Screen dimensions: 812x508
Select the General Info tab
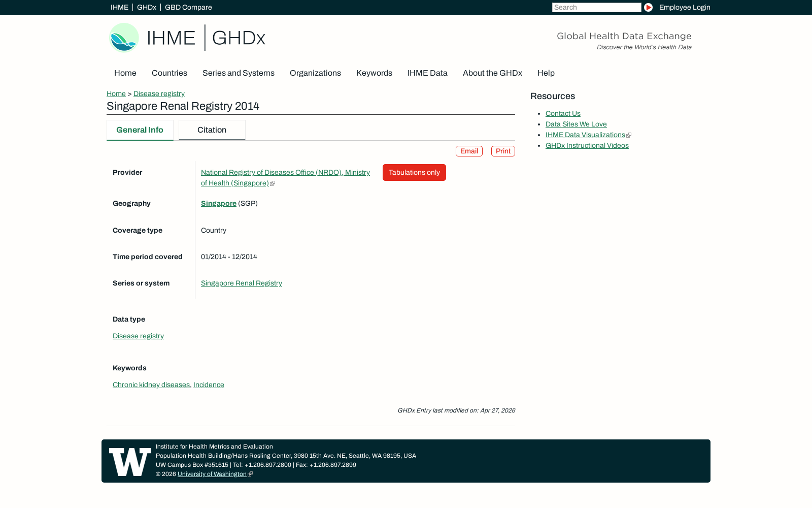(x=140, y=130)
